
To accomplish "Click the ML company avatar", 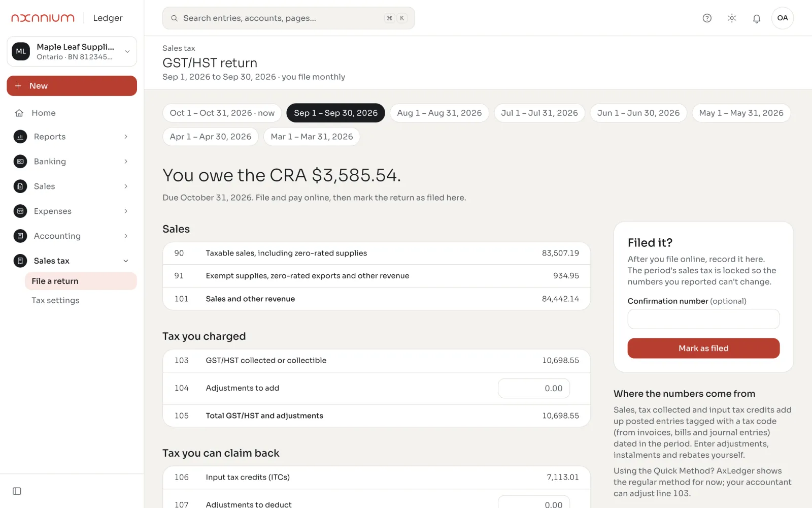I will (x=21, y=51).
